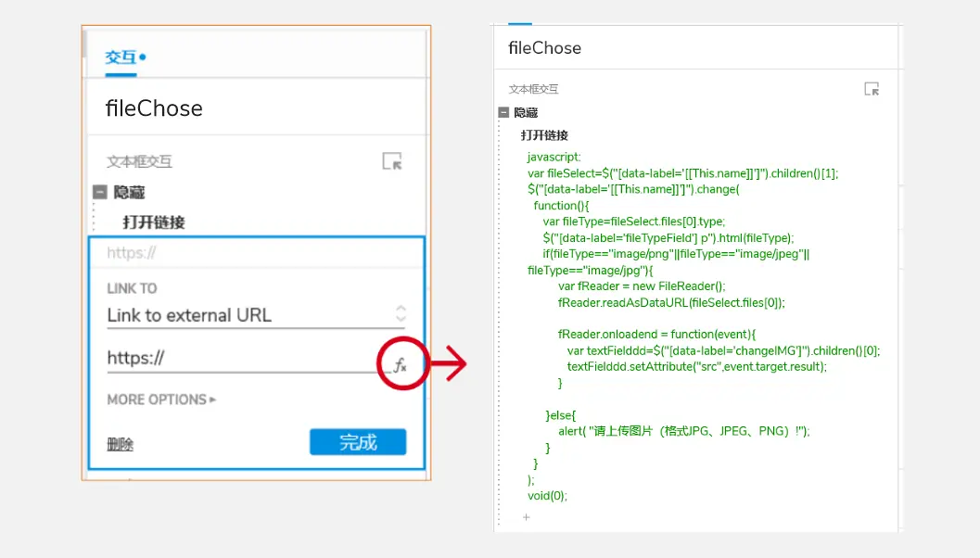Expand MORE OPTIONS section
This screenshot has width=980, height=558.
[x=161, y=399]
